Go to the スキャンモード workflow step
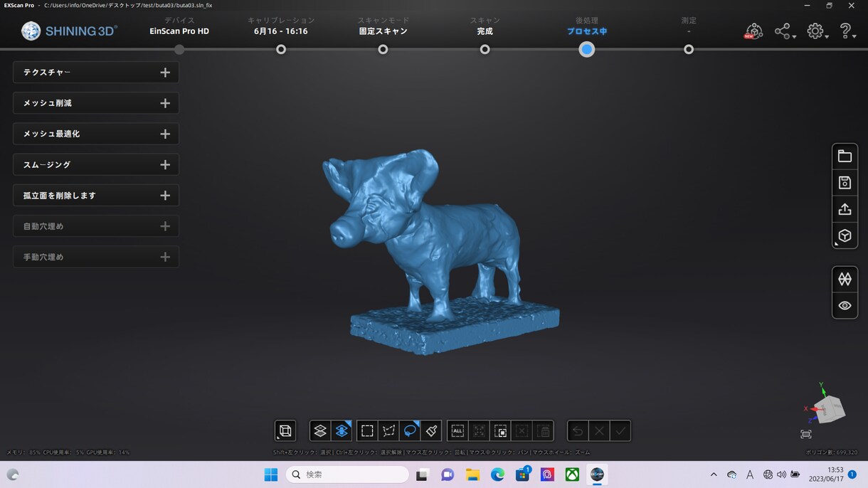The width and height of the screenshot is (868, 488). 383,49
